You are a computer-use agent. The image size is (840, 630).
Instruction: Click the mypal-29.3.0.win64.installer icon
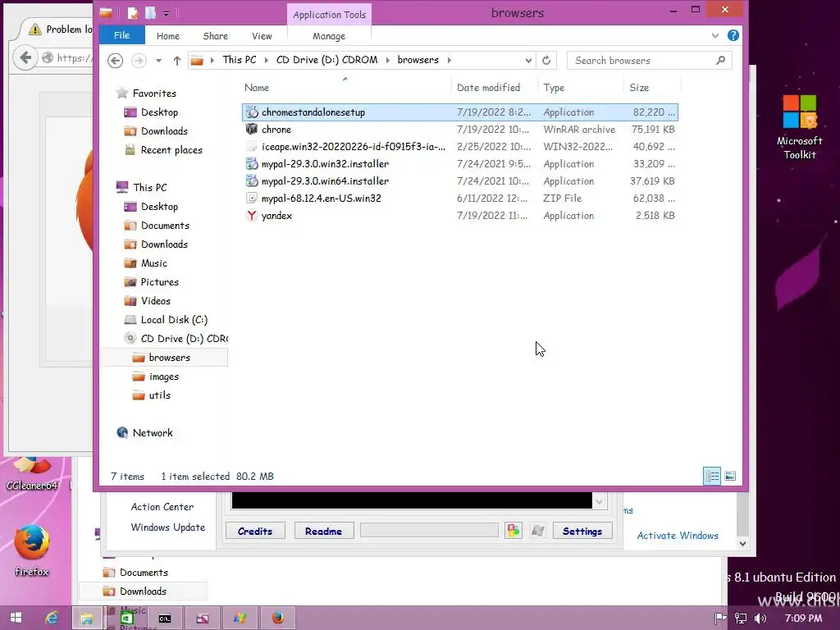coord(252,181)
